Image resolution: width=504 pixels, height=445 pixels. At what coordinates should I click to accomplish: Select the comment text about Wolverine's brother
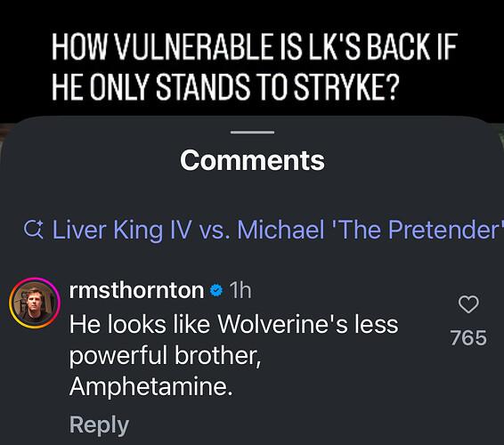click(233, 355)
